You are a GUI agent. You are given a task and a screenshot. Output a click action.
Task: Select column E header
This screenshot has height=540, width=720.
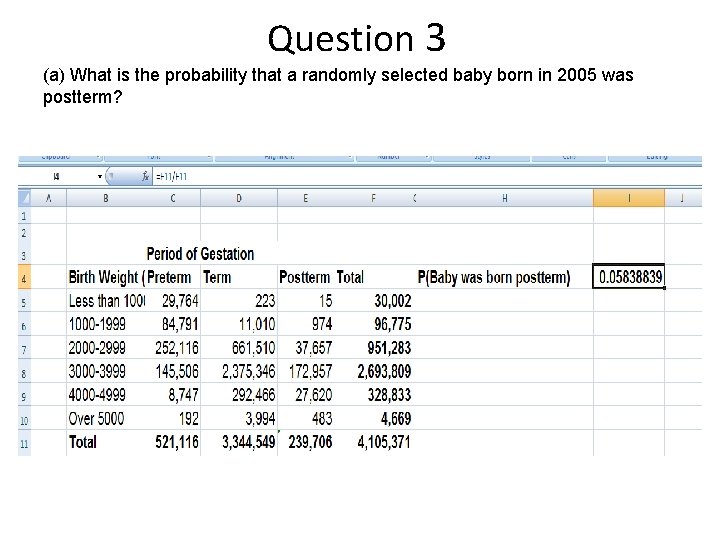click(305, 198)
